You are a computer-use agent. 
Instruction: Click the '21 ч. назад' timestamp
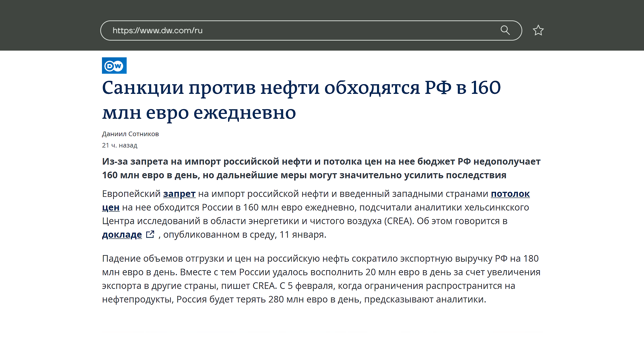click(x=120, y=145)
